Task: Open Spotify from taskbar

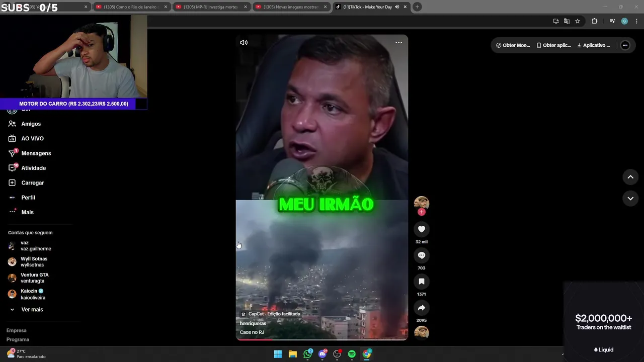Action: coord(352,354)
